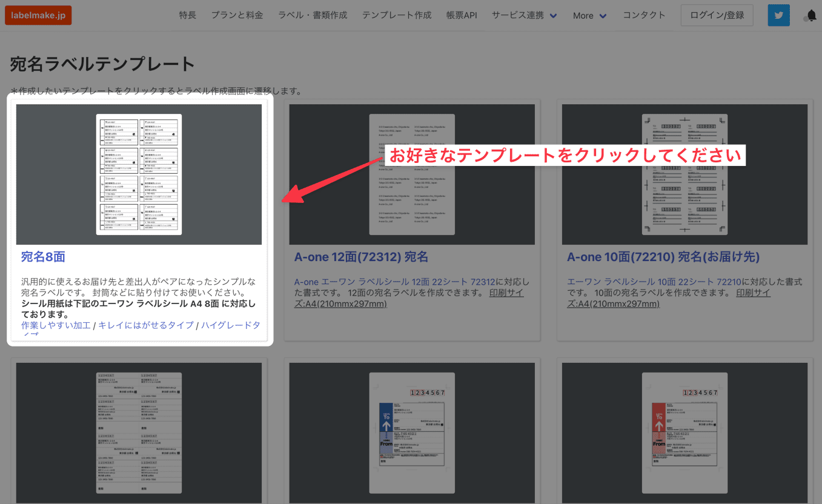This screenshot has height=504, width=822.
Task: Expand the More dropdown in the navigation
Action: click(x=584, y=15)
